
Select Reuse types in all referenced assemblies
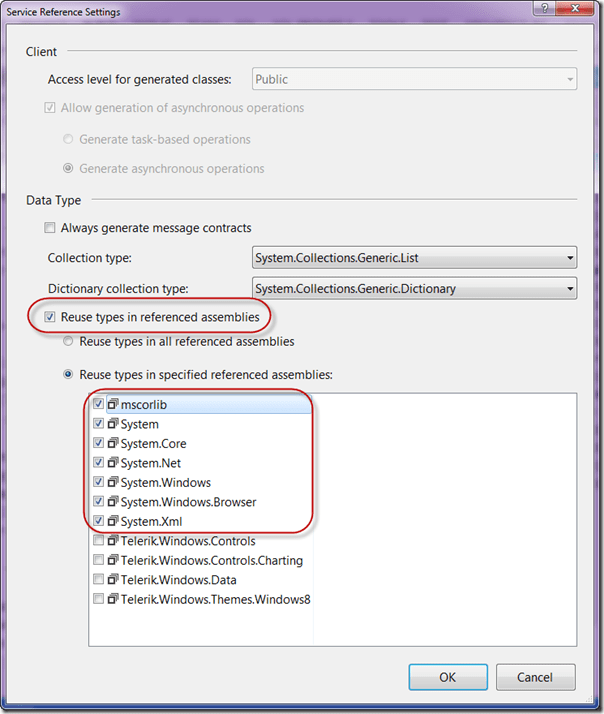pyautogui.click(x=69, y=342)
